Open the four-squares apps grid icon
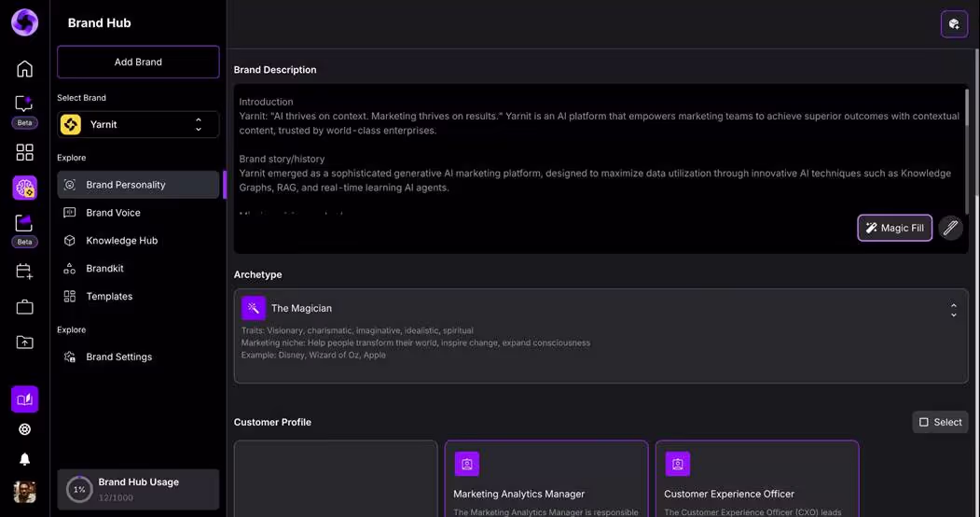The width and height of the screenshot is (980, 517). pyautogui.click(x=24, y=152)
